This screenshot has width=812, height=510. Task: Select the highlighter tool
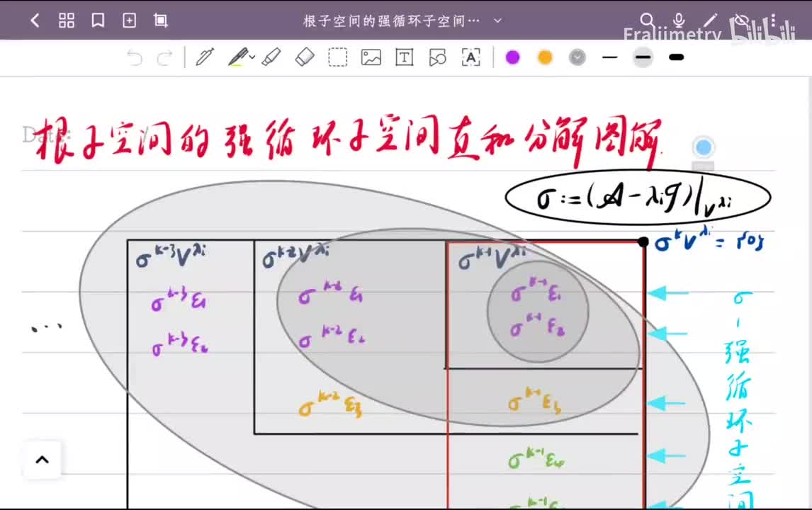[271, 57]
